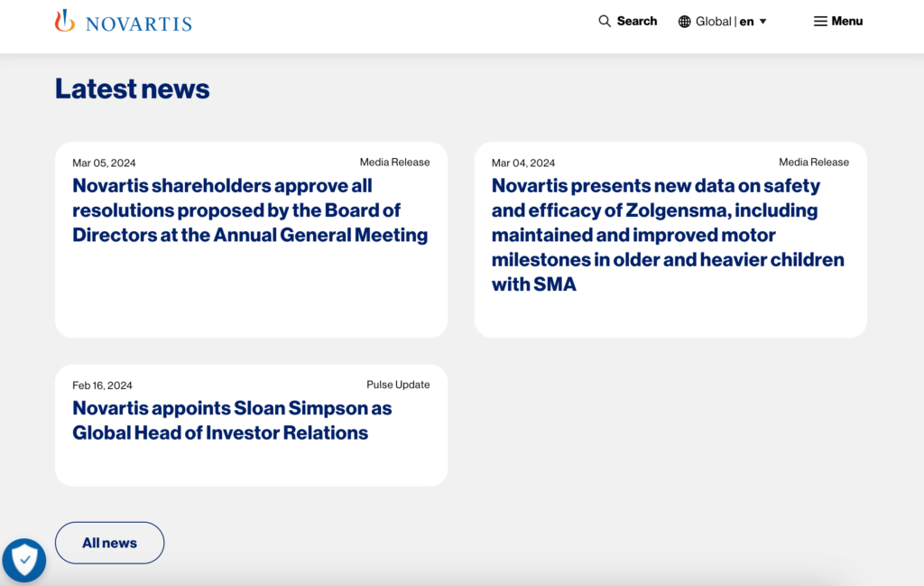The width and height of the screenshot is (924, 586).
Task: Click the magnifying glass search icon
Action: click(x=605, y=21)
